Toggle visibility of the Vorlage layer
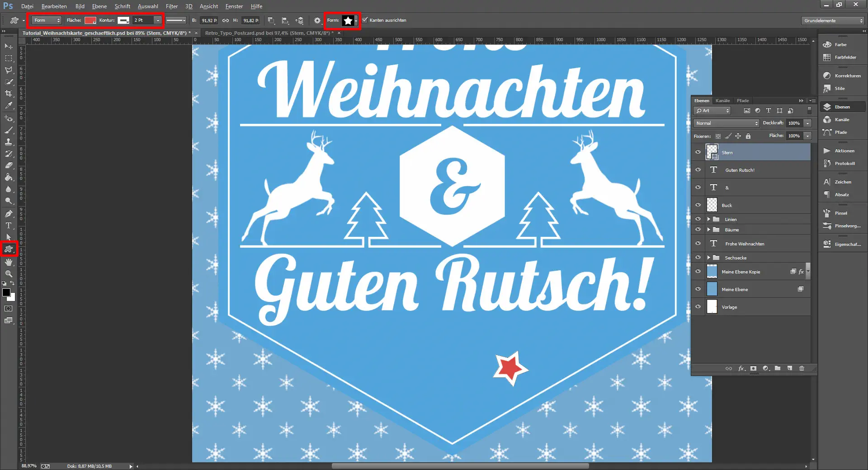 tap(698, 307)
